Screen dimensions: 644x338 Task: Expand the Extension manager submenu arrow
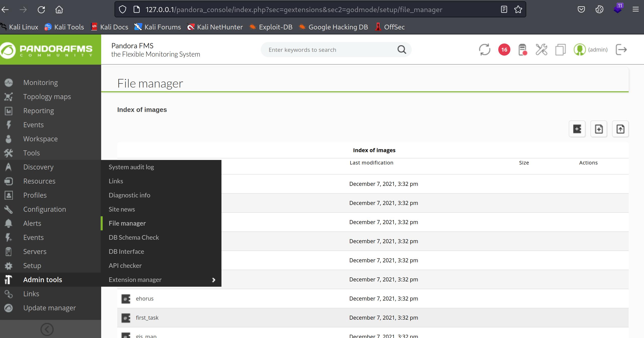214,280
